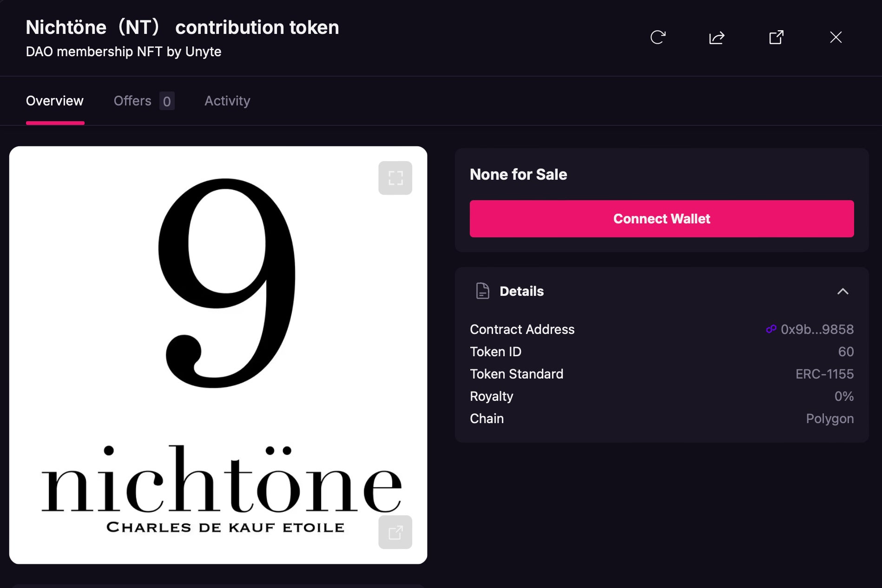Click the Offers count badge showing 0

click(167, 101)
